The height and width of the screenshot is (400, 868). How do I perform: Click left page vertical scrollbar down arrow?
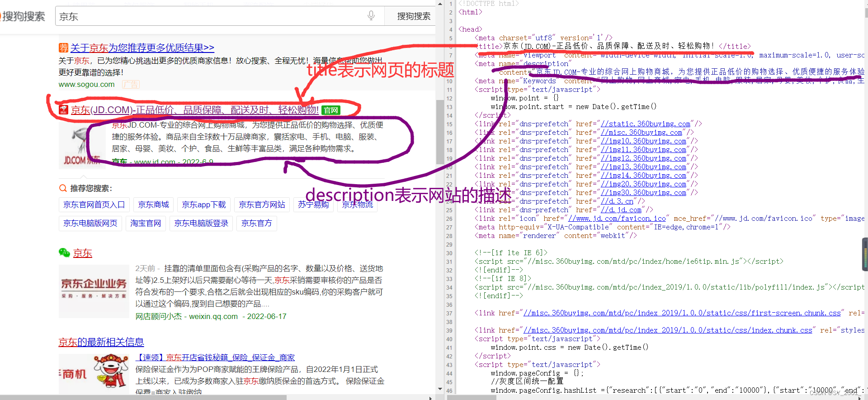point(440,389)
